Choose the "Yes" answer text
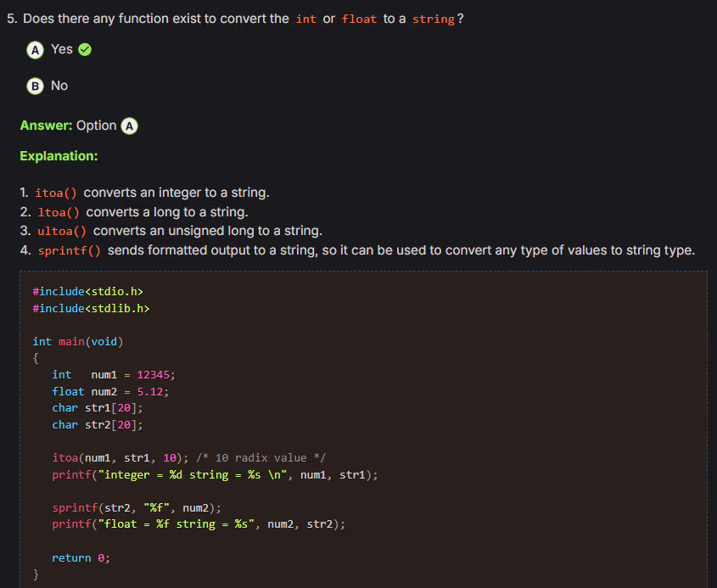This screenshot has width=717, height=588. click(61, 49)
